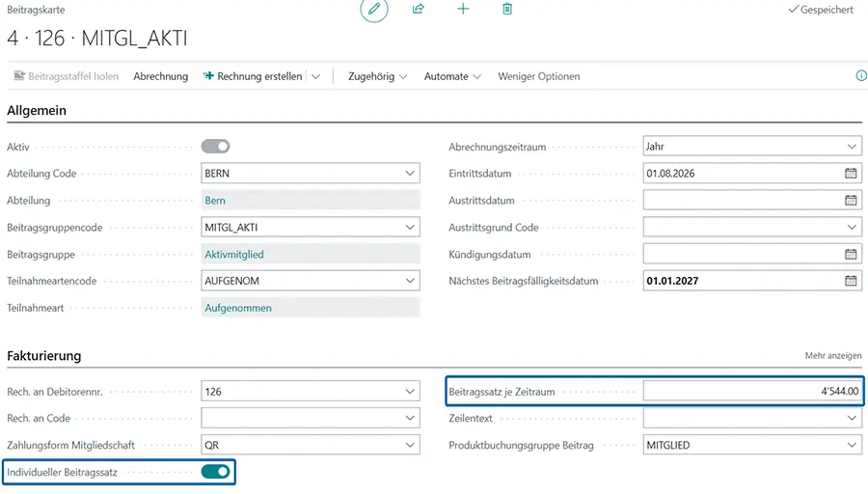This screenshot has width=868, height=494.
Task: Open calendar for Eintrittsdatum
Action: coord(851,174)
